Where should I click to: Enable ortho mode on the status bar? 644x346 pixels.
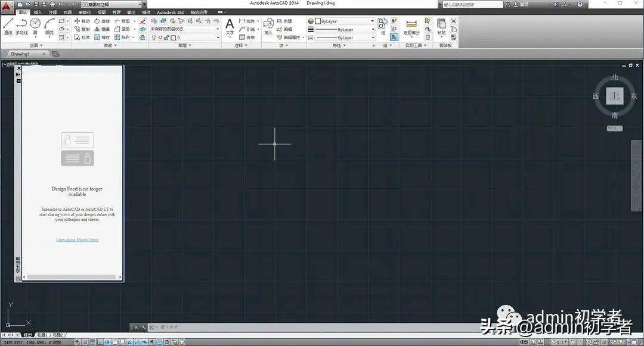pos(98,342)
